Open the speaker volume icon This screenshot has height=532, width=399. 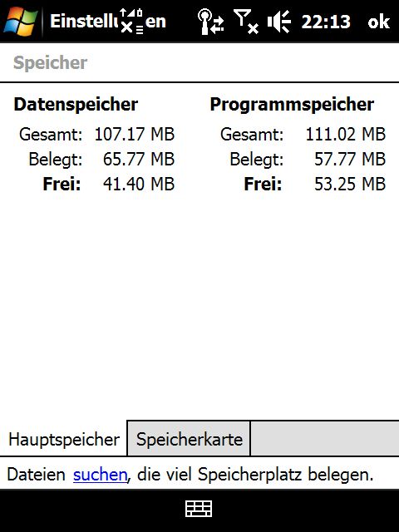point(279,22)
